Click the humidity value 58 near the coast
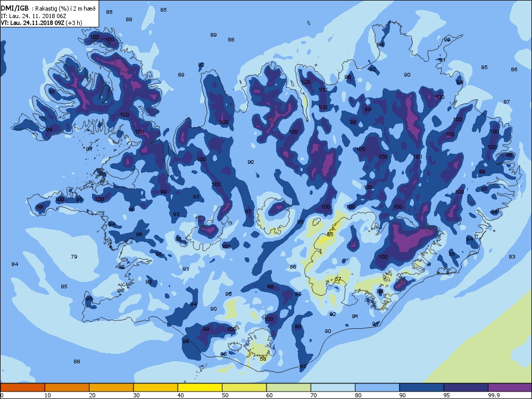Viewport: 532px width, 399px height. pos(263,359)
